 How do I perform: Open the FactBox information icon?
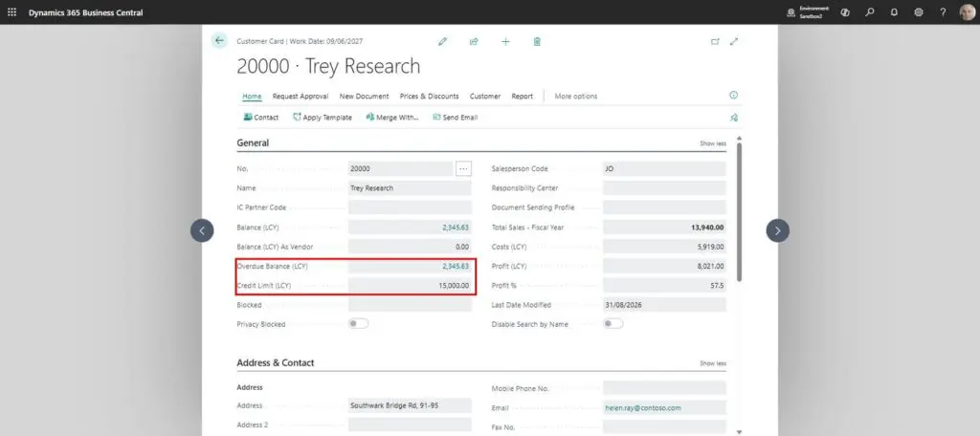[x=734, y=95]
